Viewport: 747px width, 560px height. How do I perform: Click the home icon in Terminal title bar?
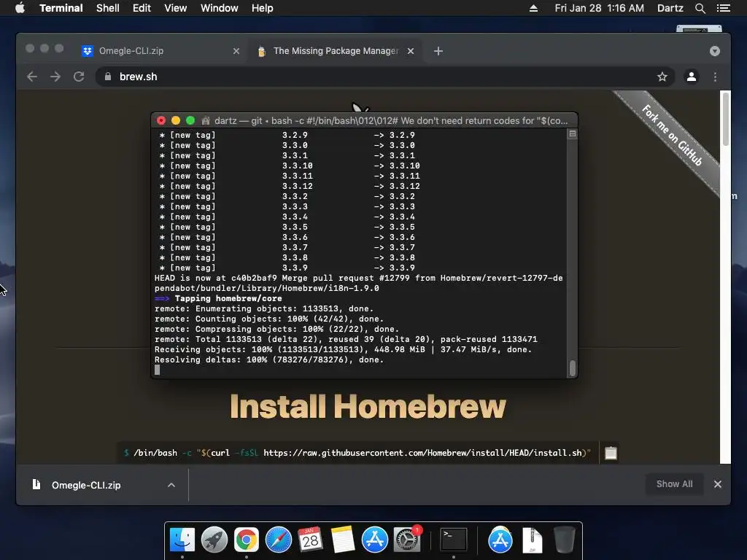click(205, 120)
